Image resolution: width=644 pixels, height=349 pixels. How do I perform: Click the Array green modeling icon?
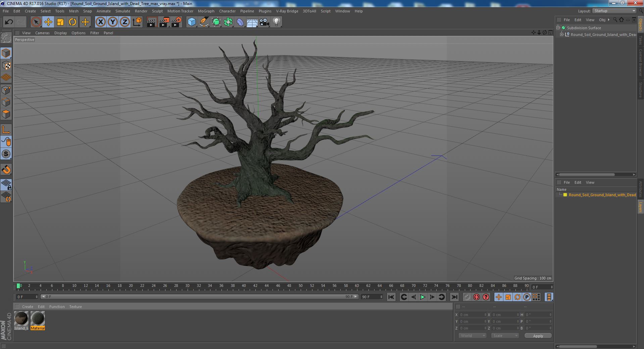click(228, 22)
